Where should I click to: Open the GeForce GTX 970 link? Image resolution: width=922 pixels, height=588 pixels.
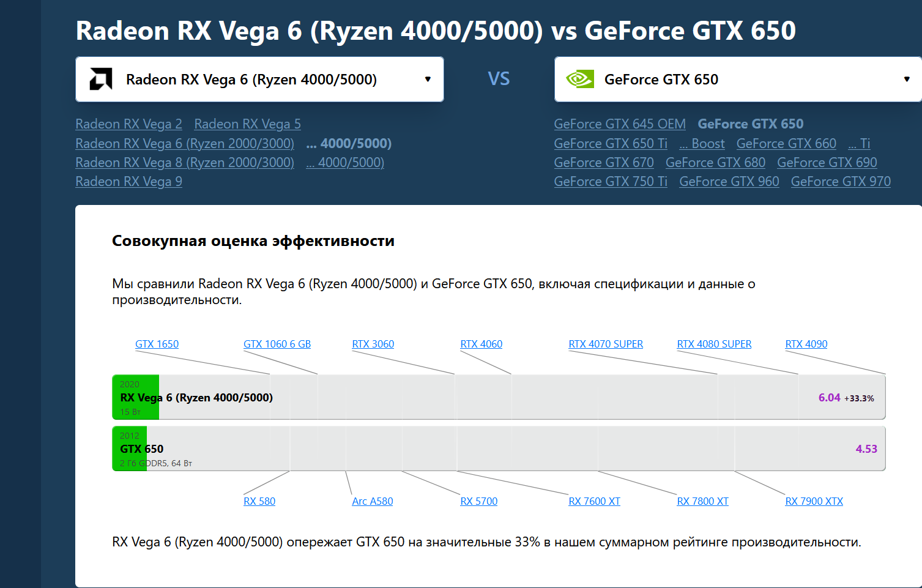[841, 181]
